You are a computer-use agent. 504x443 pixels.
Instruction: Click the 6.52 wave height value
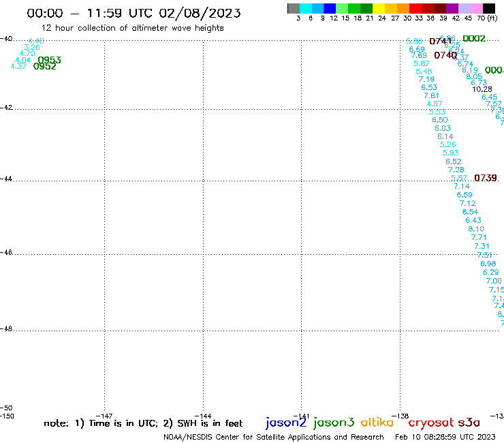(x=453, y=162)
